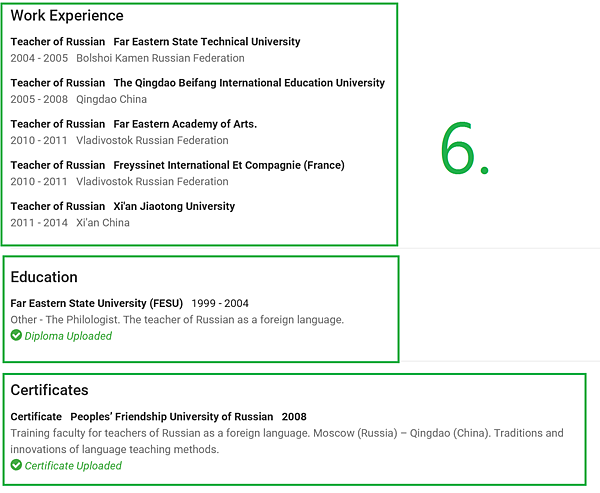Click the 2005 - 2008 Qingdao China line
The height and width of the screenshot is (493, 600).
coord(79,100)
